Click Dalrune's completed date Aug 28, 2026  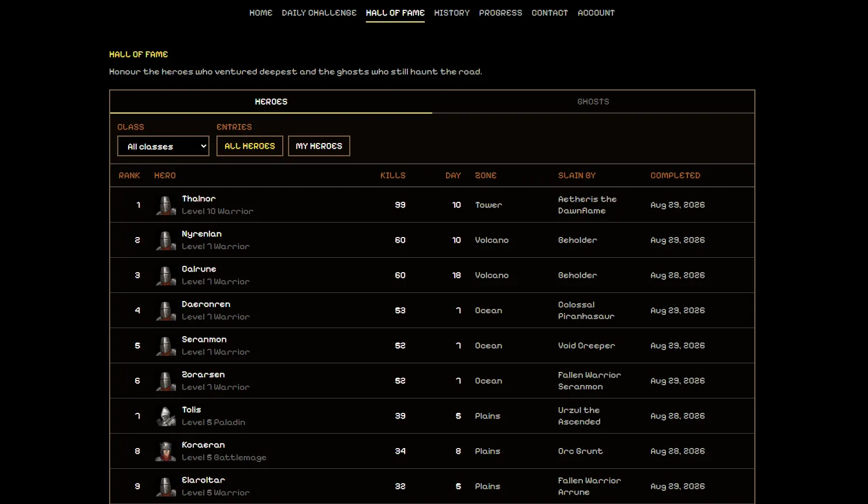coord(678,275)
